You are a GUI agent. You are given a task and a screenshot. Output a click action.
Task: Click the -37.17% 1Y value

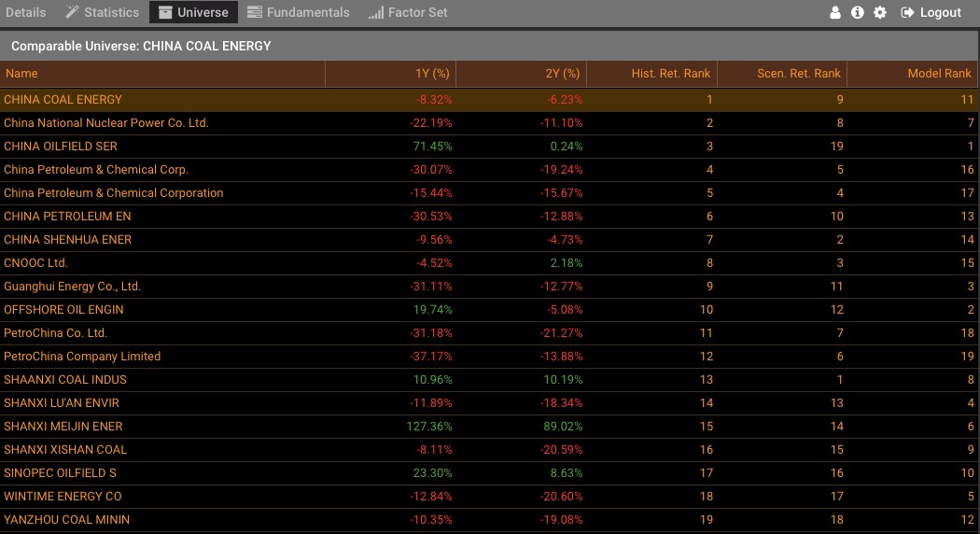(x=431, y=357)
